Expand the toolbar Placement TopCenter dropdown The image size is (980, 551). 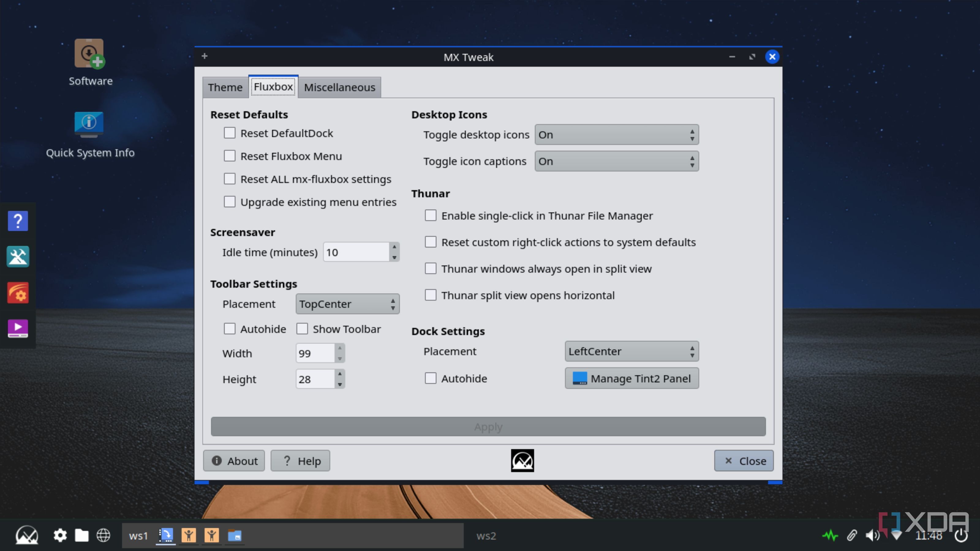coord(347,304)
